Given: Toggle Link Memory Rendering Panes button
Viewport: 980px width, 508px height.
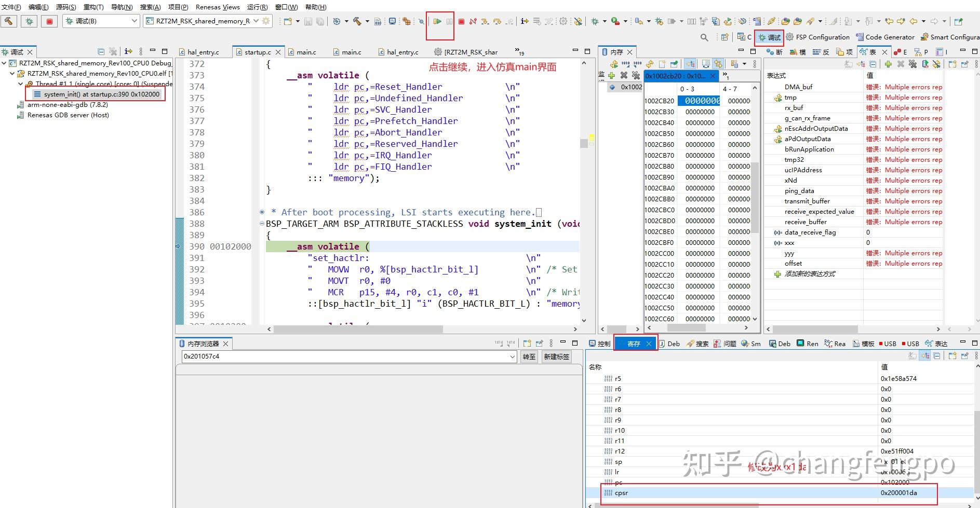Looking at the screenshot, I should tap(718, 64).
